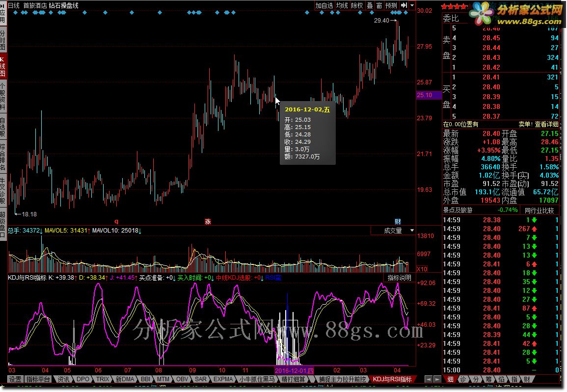
Task: Select the OBV indicator tab
Action: tap(182, 379)
